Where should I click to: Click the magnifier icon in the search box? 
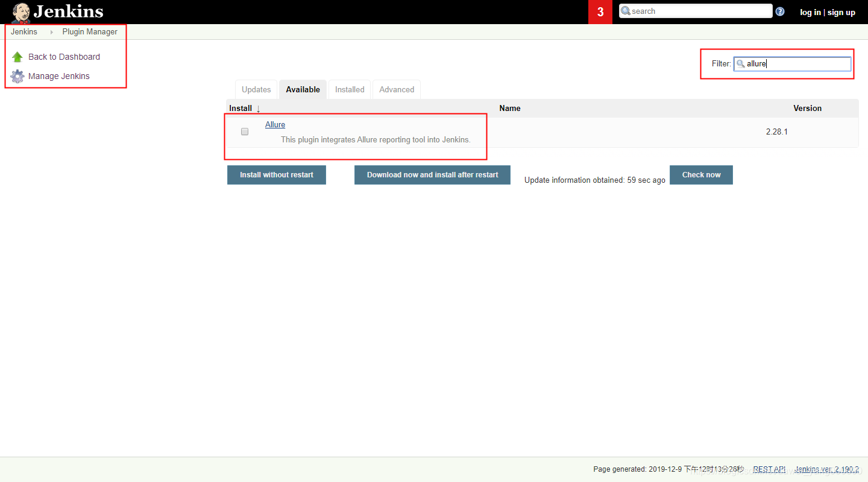626,11
